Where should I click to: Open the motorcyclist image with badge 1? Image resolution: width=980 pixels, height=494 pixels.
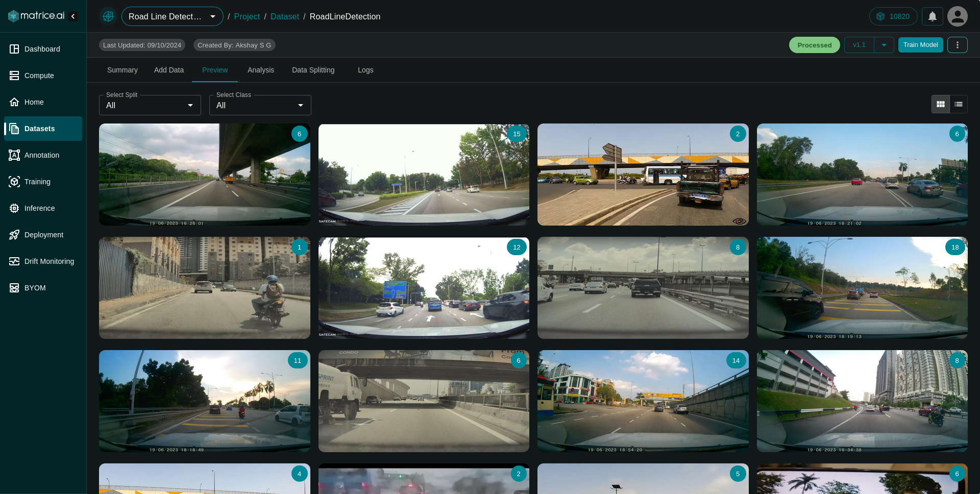205,288
